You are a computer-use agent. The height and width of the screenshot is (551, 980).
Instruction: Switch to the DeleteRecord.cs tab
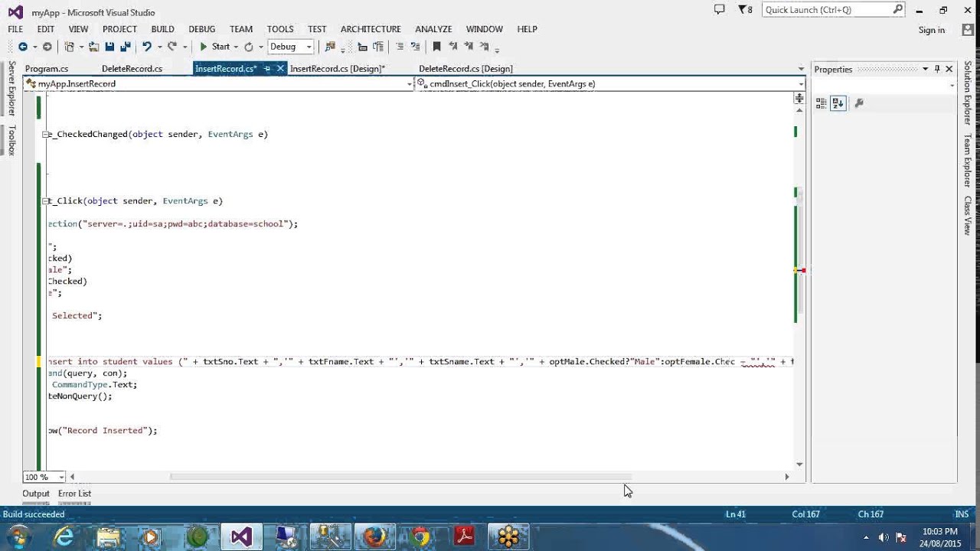click(132, 69)
